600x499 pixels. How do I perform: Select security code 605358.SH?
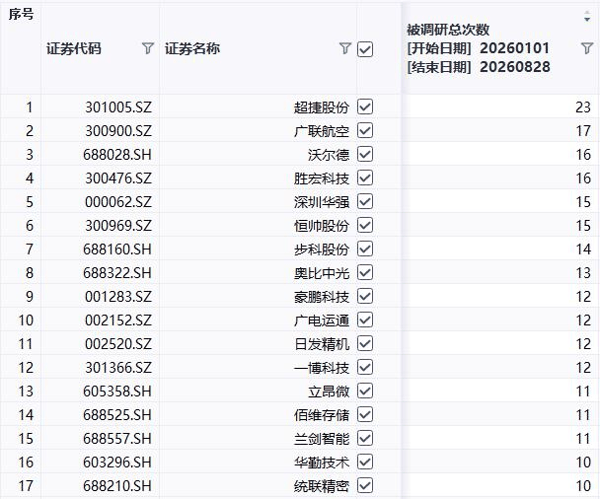(117, 391)
